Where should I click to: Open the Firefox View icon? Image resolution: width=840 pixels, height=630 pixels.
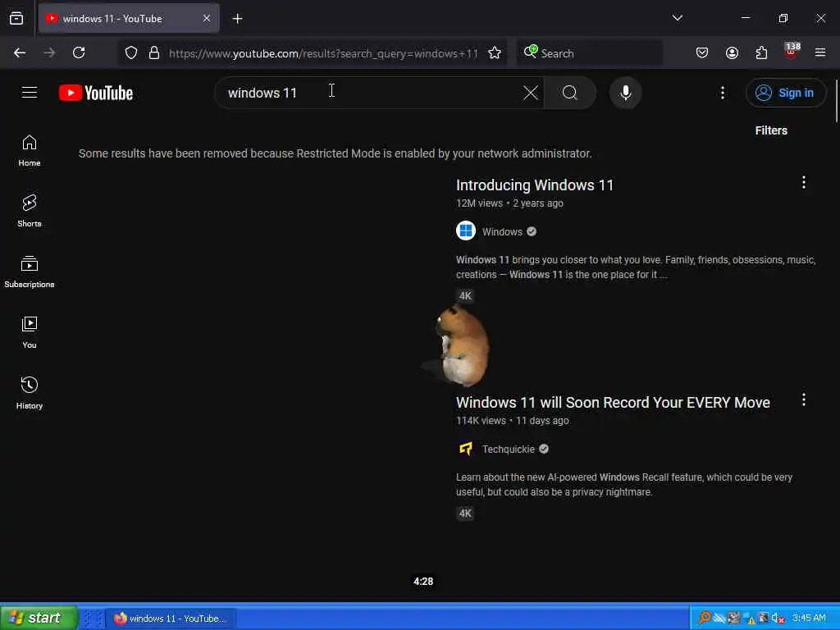tap(16, 18)
